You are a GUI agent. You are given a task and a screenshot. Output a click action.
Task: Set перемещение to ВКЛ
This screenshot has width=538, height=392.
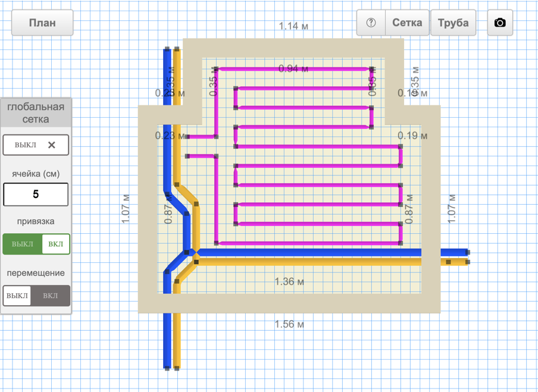coord(51,296)
